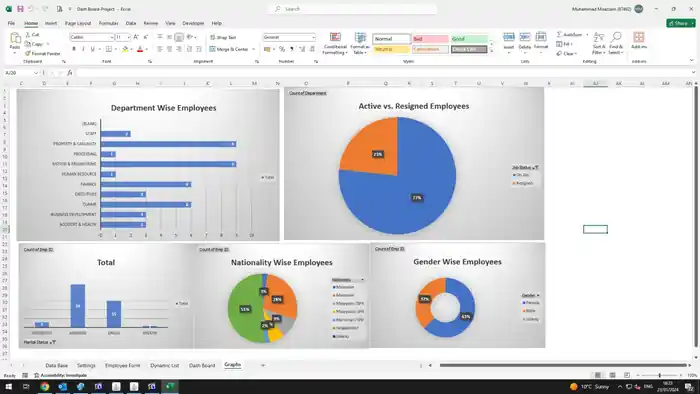Image resolution: width=700 pixels, height=394 pixels.
Task: Switch to the Data Base sheet tab
Action: (56, 365)
